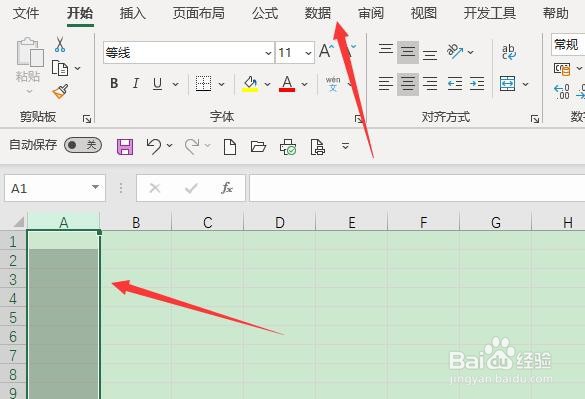585x399 pixels.
Task: Activate the Format Painter brush
Action: [x=60, y=91]
